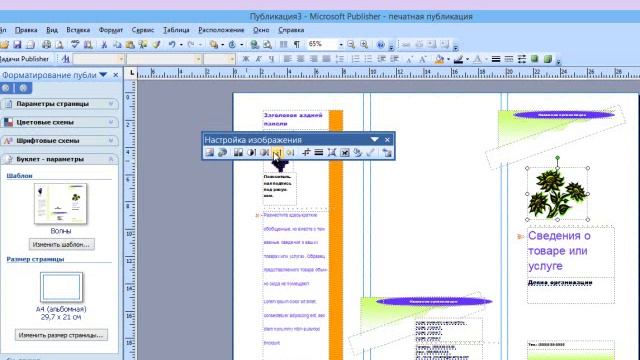Click the Font Color letter A swatch

477,59
